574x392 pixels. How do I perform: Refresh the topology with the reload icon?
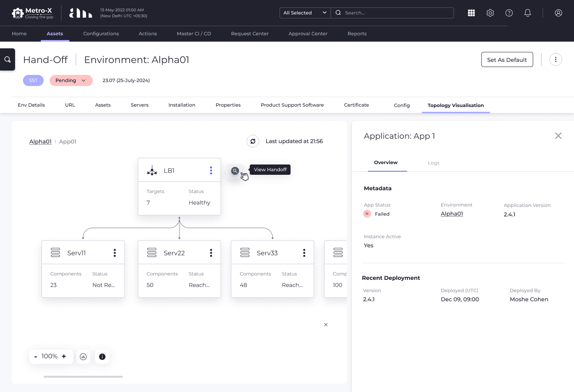point(253,141)
